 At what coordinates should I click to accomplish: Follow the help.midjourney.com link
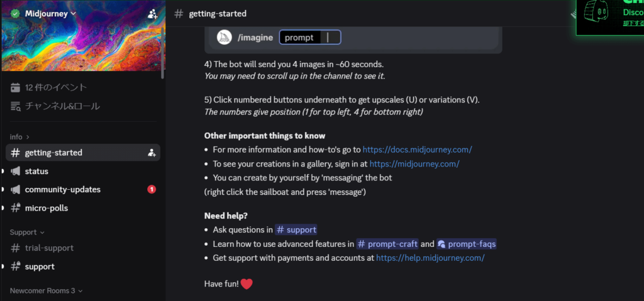click(430, 258)
